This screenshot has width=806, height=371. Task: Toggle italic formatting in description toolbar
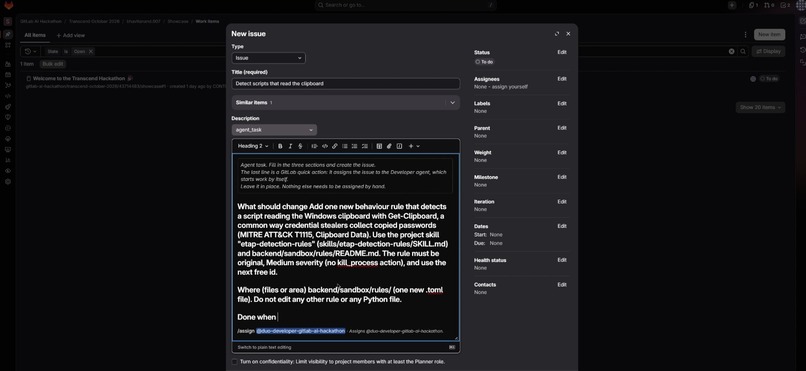(x=290, y=146)
